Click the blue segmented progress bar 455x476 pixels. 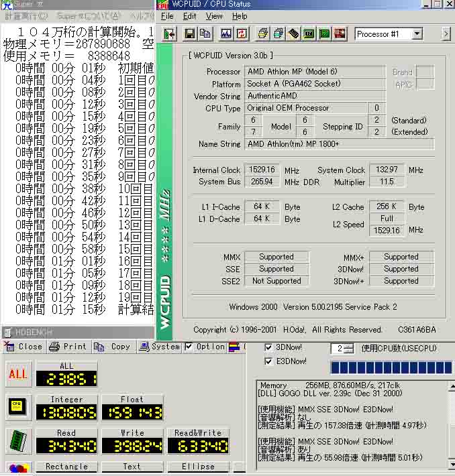(x=391, y=367)
